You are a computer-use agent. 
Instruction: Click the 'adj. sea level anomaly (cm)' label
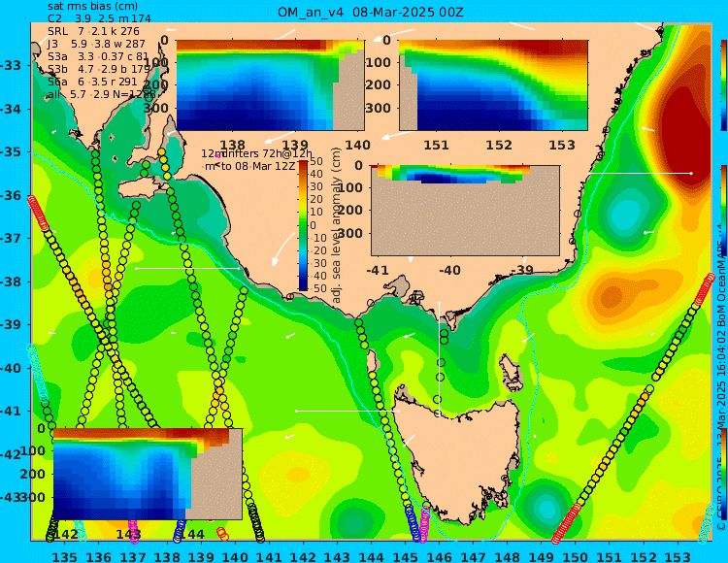point(337,225)
